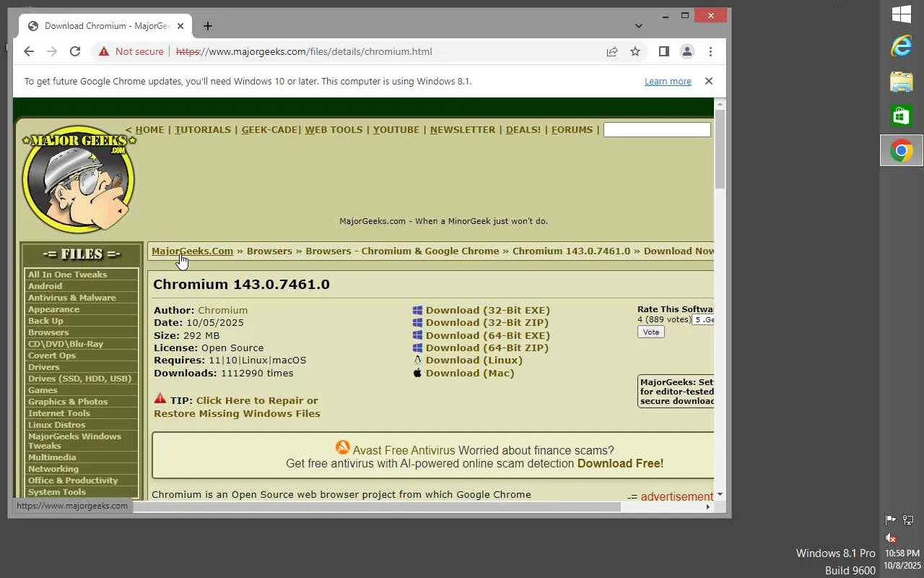Open the Multimedia category

pos(51,457)
